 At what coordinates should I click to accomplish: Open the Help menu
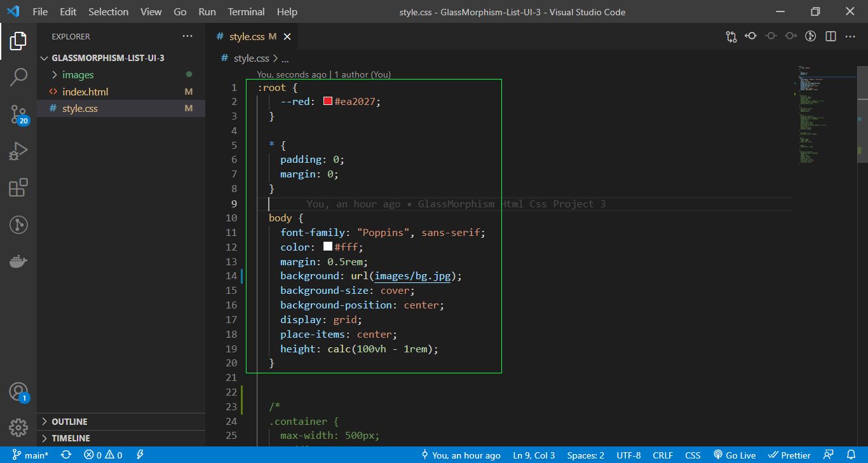(x=287, y=11)
